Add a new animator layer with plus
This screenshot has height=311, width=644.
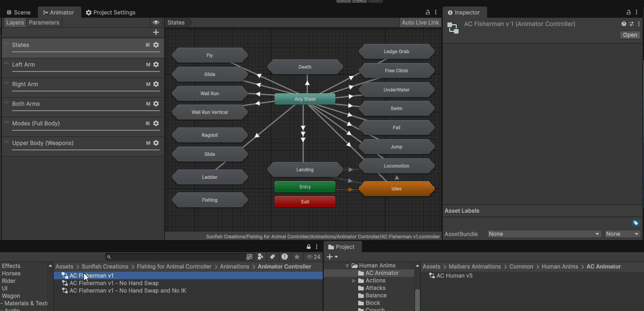point(156,32)
